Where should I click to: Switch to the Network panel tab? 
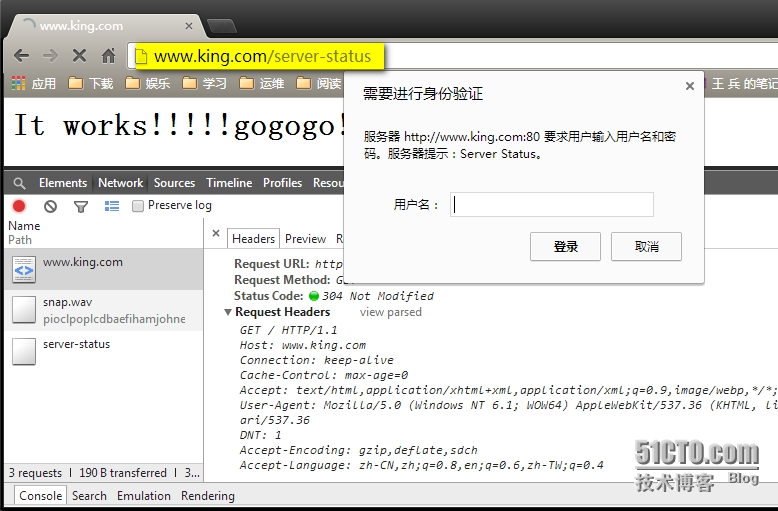[x=121, y=183]
